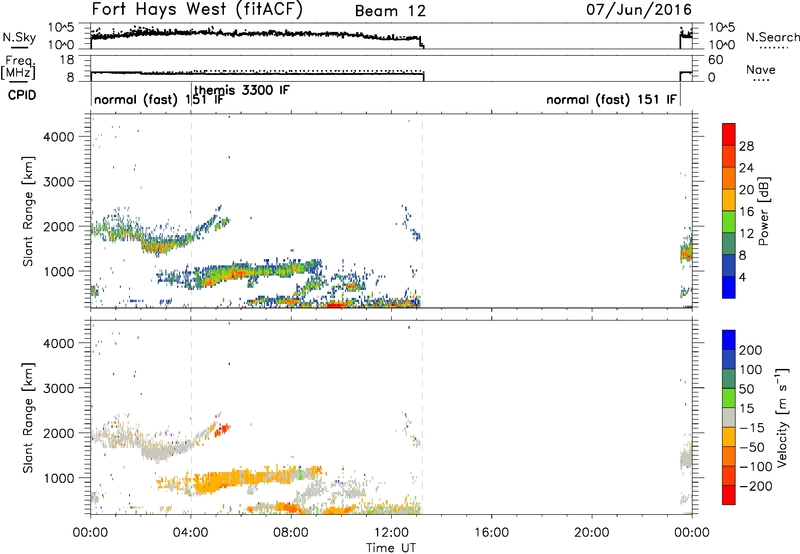Viewport: 800px width, 554px height.
Task: Click the 'Fort Hays West (fitACF)' title
Action: click(x=197, y=10)
